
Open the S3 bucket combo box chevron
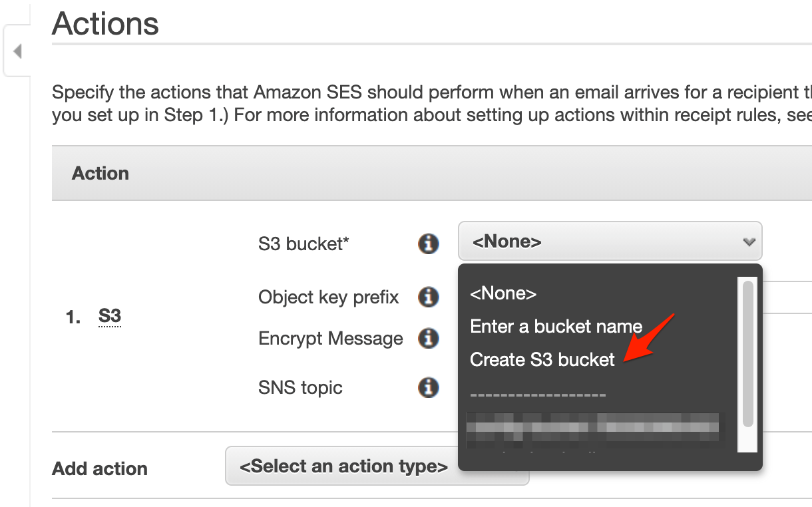(749, 242)
